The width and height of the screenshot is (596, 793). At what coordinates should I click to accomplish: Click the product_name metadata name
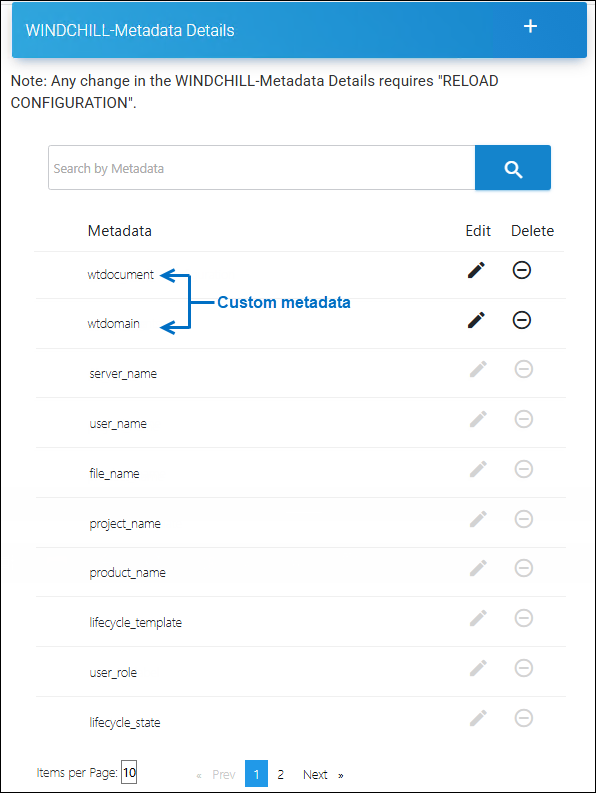[x=127, y=573]
